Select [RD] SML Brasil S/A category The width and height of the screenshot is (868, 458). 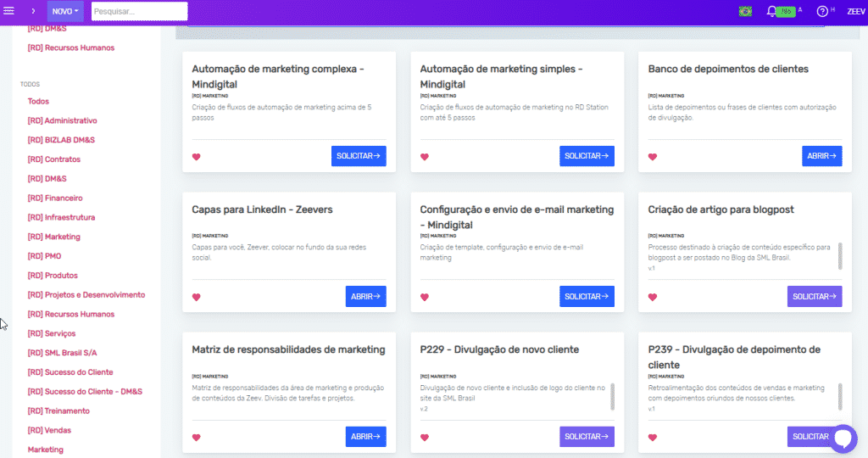click(x=62, y=353)
